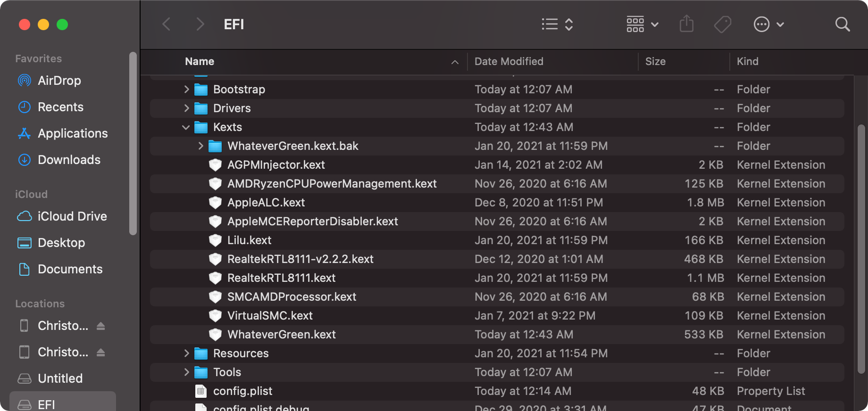Select Downloads in the sidebar
Screen dimensions: 868x411
[69, 160]
